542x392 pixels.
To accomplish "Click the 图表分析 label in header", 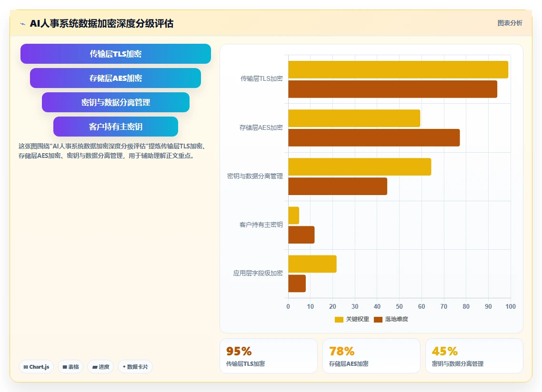I will (510, 23).
